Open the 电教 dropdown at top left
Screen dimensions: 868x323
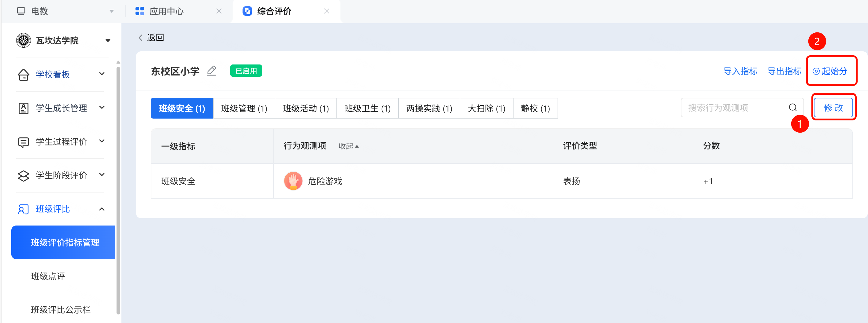coord(112,11)
